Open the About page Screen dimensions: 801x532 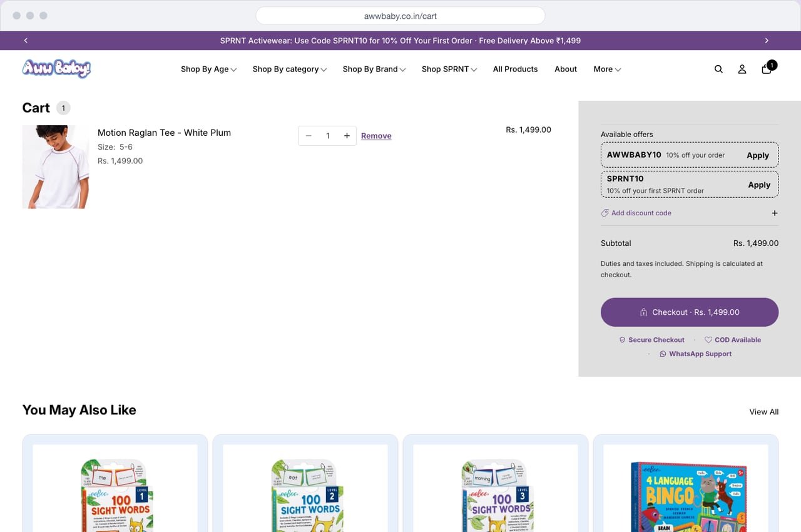(566, 69)
